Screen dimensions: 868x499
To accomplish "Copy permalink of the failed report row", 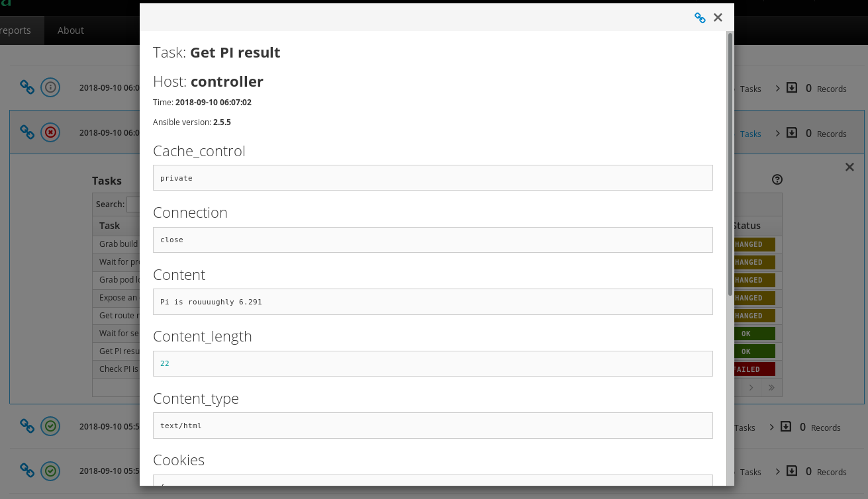I will [27, 132].
